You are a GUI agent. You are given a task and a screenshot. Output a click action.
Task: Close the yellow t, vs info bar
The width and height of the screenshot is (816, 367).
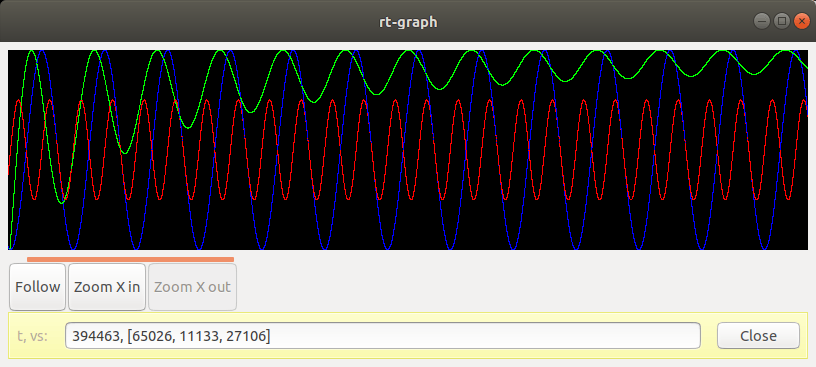click(758, 336)
